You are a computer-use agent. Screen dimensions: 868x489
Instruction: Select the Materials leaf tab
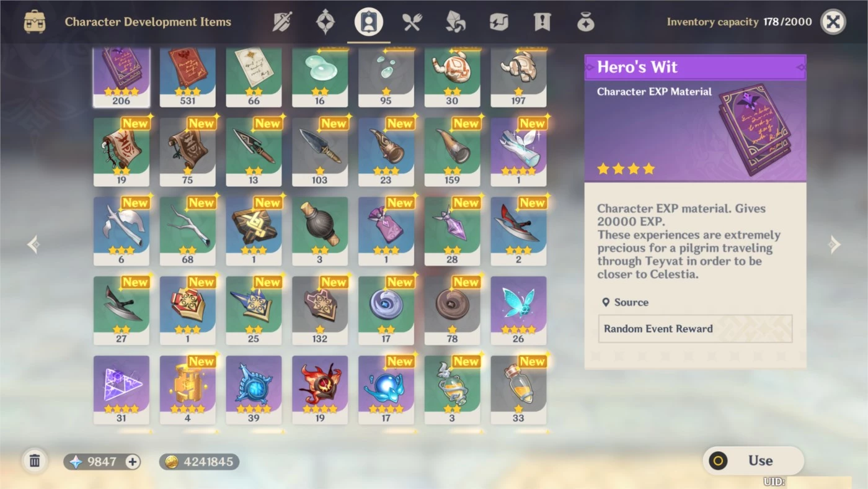[x=456, y=22]
